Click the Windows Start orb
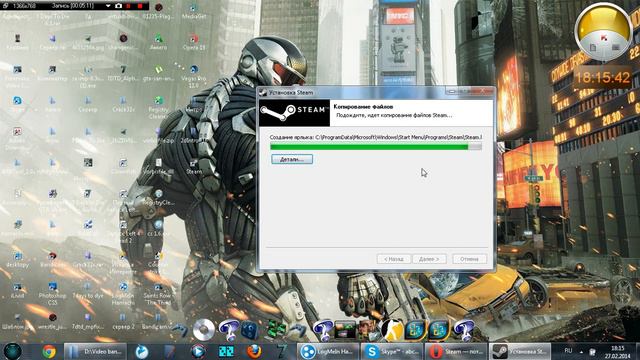Viewport: 640px width, 360px height. coord(13,351)
